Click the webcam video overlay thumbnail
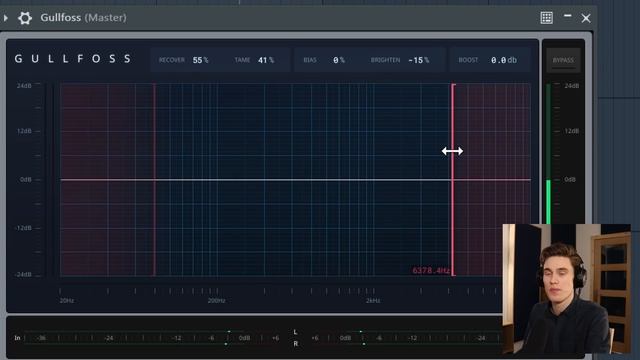The image size is (640, 360). (x=567, y=289)
